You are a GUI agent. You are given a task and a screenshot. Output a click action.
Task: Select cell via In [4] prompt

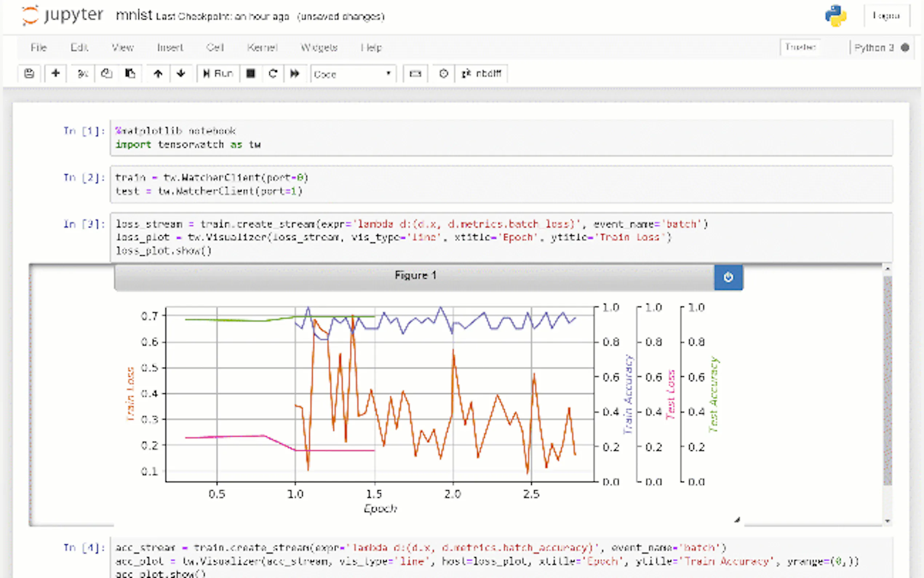[x=84, y=548]
